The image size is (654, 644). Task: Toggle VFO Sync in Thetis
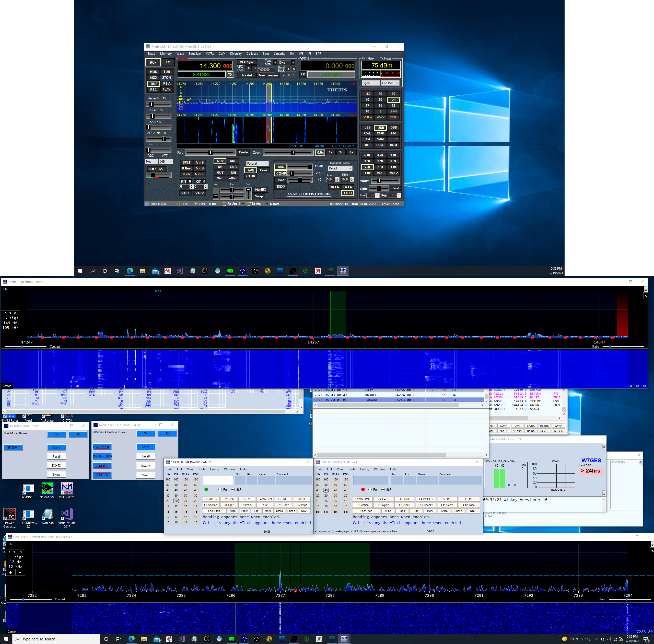[x=247, y=62]
